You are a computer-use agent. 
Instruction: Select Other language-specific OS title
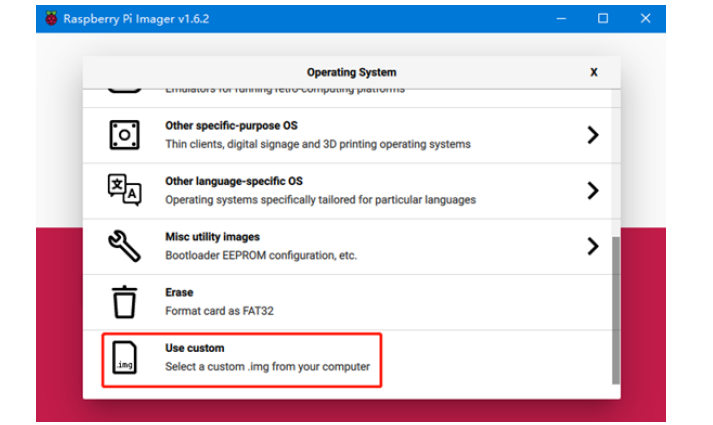point(234,181)
